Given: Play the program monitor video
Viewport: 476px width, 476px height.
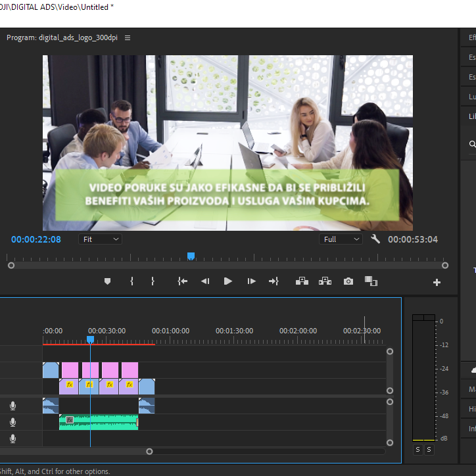Looking at the screenshot, I should tap(228, 281).
